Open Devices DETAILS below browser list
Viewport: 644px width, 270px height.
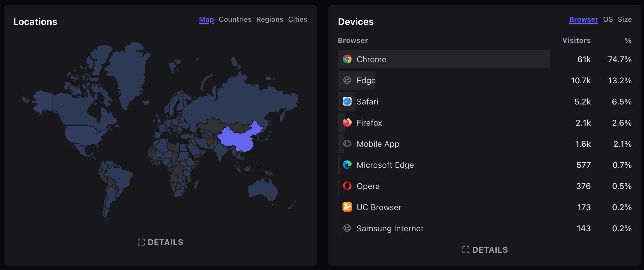485,250
